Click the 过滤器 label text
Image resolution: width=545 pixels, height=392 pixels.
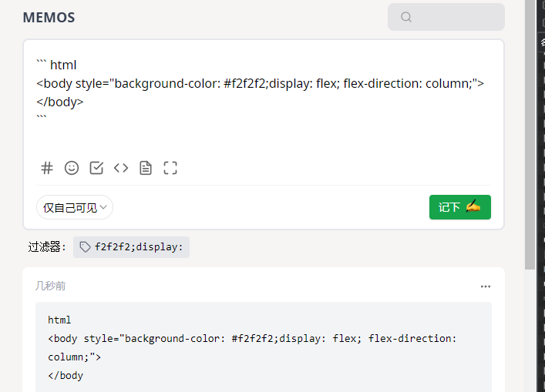point(47,247)
